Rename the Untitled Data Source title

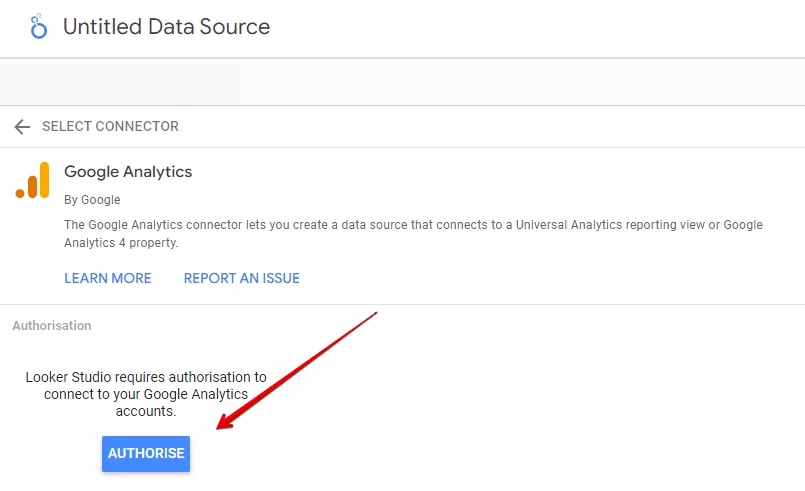click(x=166, y=27)
